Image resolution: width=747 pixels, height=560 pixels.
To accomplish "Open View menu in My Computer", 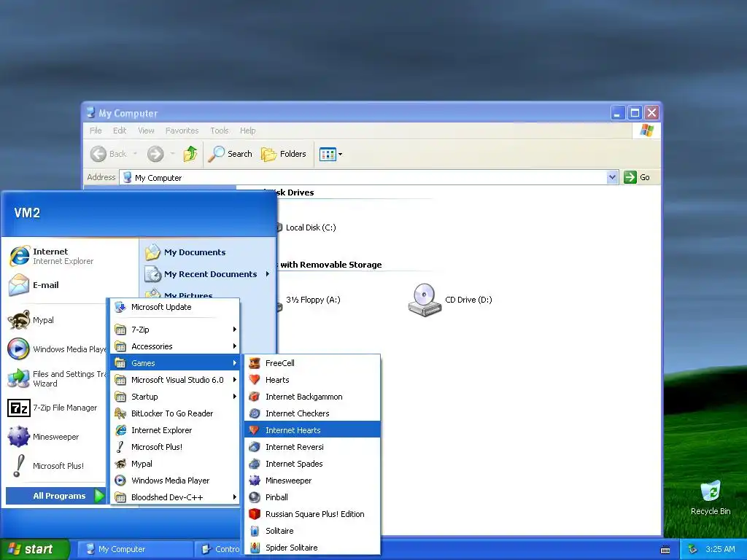I will (146, 131).
